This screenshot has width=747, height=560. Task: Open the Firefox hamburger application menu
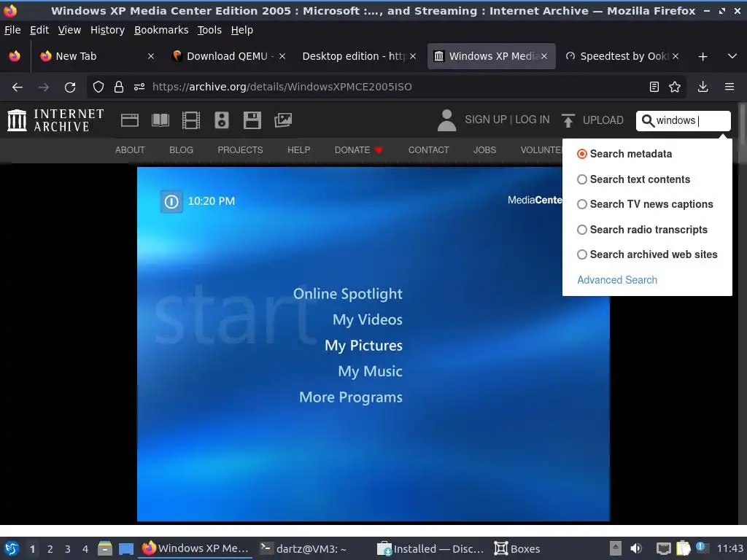729,87
